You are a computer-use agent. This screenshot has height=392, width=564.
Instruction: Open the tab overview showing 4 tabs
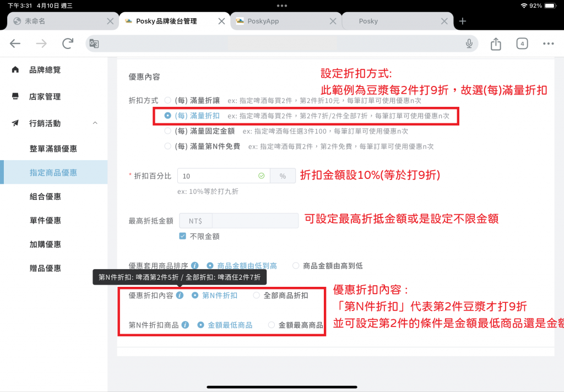[x=522, y=43]
